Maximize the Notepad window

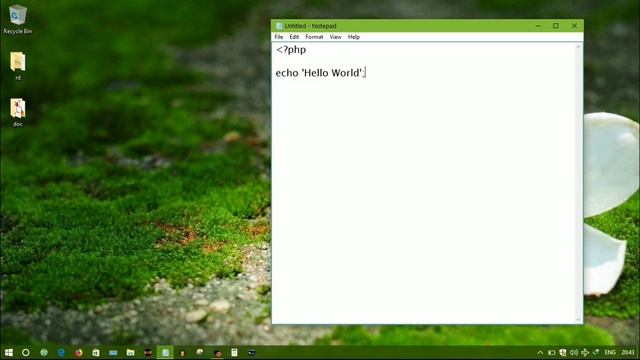pyautogui.click(x=556, y=26)
